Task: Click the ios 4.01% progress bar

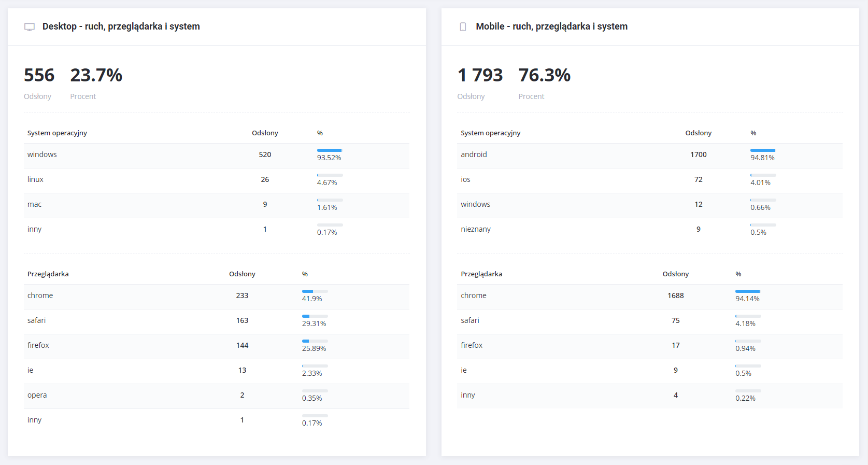Action: (x=763, y=175)
